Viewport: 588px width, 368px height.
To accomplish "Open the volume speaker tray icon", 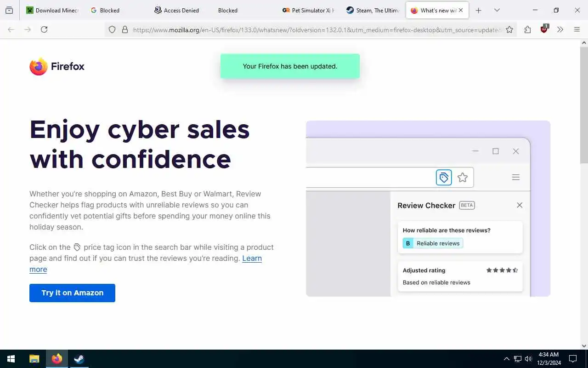I will (x=528, y=359).
